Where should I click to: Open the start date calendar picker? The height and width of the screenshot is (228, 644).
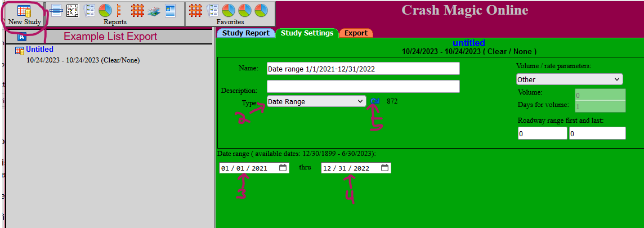(283, 168)
